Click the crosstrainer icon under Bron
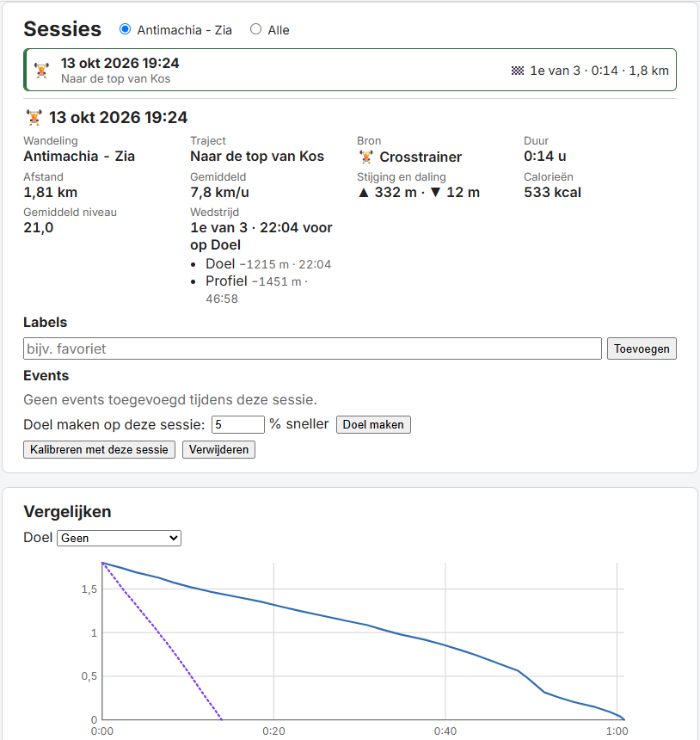Screen dimensions: 700x740 tap(366, 157)
